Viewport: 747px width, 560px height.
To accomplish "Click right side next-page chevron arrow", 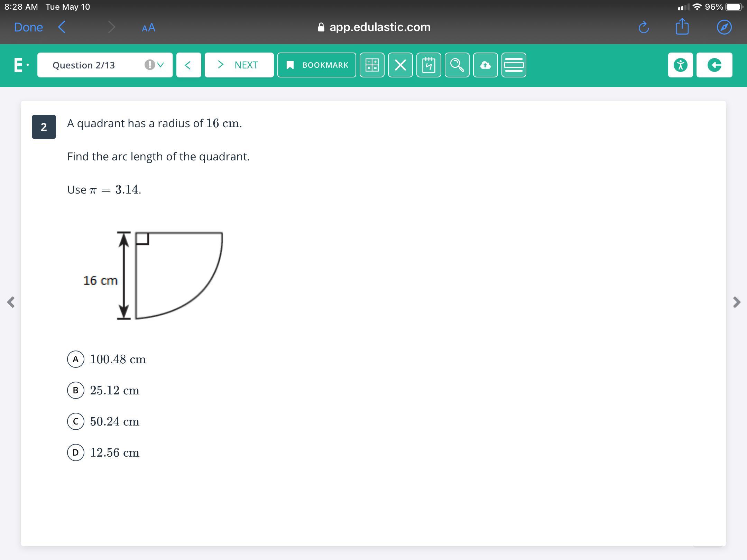I will [x=737, y=302].
